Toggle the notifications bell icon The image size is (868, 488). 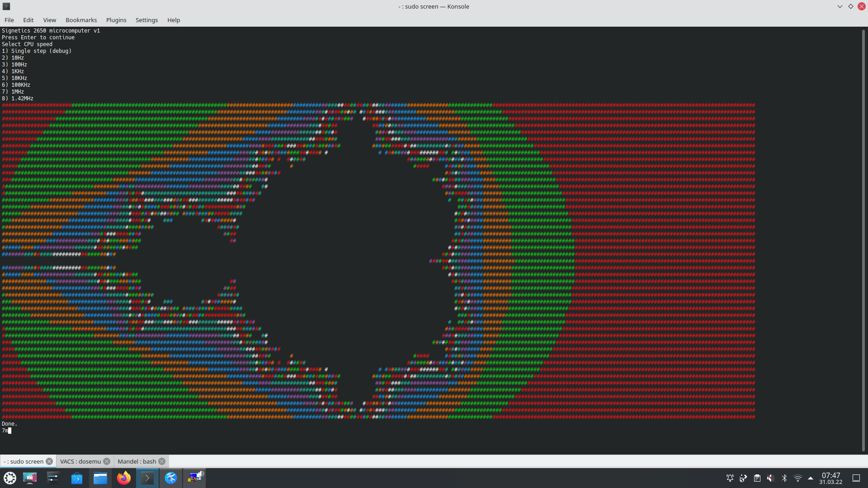click(x=730, y=478)
